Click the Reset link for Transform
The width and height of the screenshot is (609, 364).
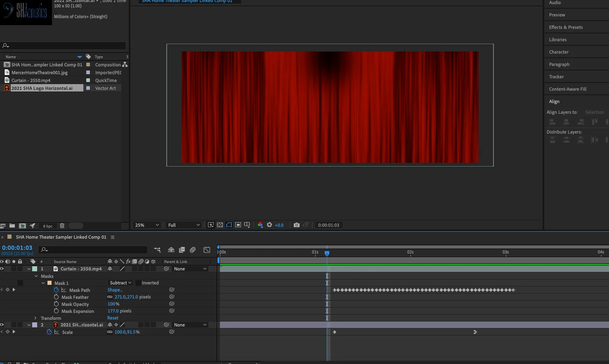[113, 318]
